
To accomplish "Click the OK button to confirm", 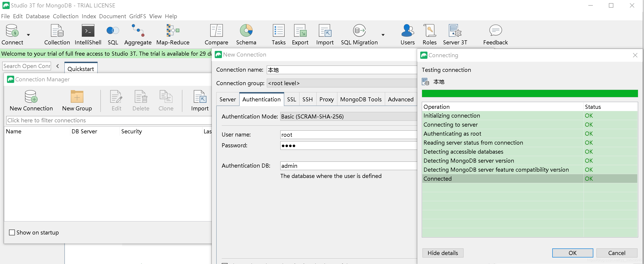I will pos(572,253).
